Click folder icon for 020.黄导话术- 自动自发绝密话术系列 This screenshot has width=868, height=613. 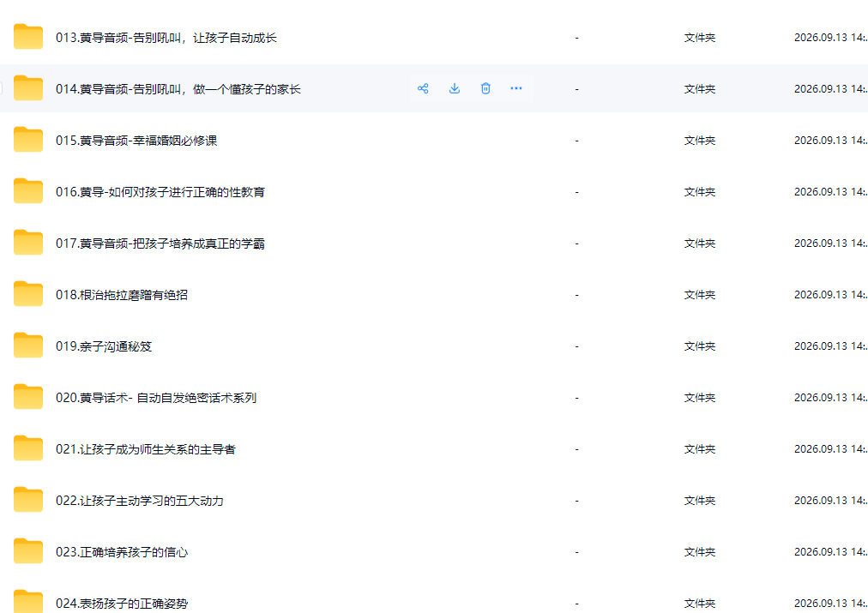tap(28, 397)
